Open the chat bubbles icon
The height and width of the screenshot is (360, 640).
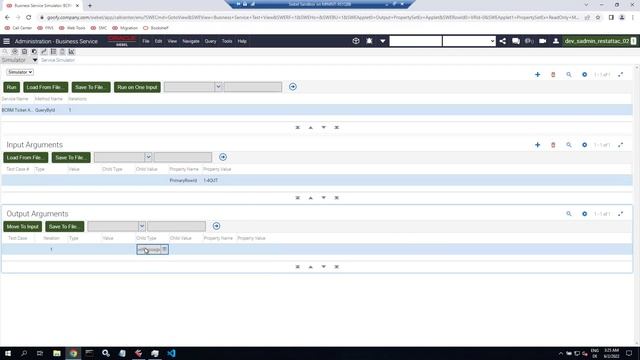click(x=516, y=41)
